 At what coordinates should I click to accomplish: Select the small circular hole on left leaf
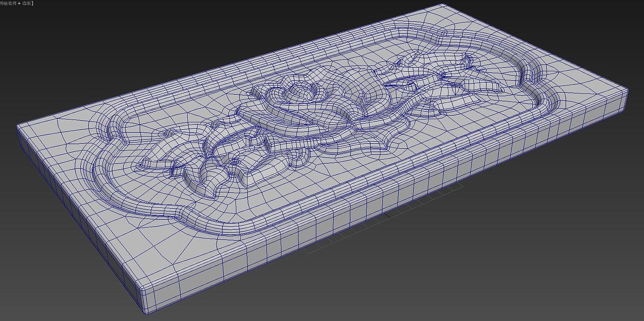(x=236, y=162)
